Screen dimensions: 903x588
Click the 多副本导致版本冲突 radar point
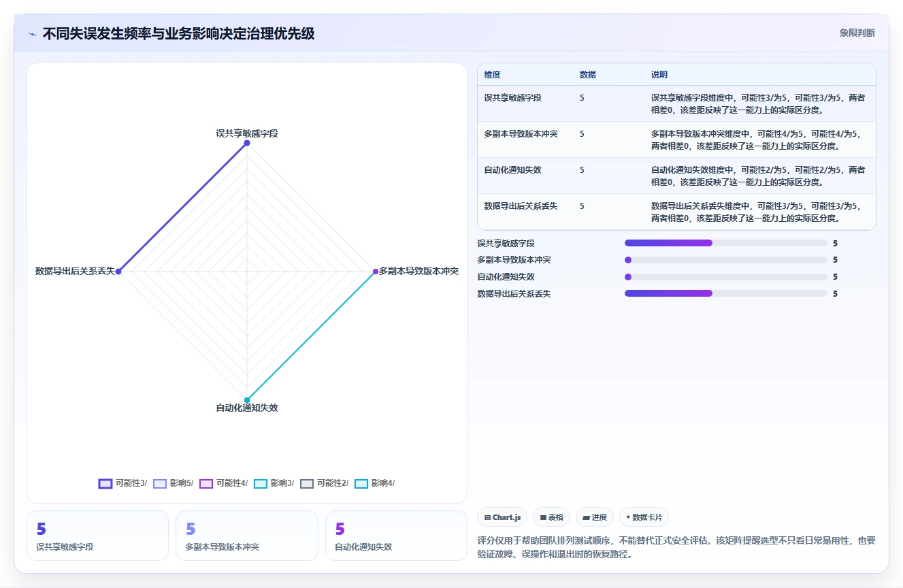[375, 272]
